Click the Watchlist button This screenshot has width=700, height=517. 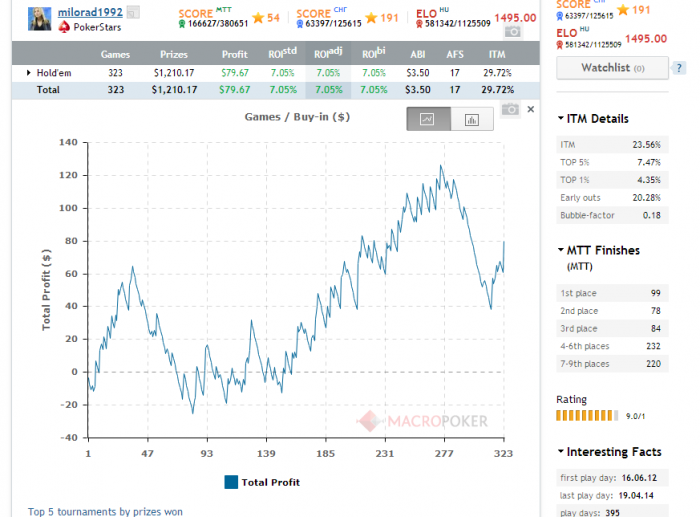612,68
